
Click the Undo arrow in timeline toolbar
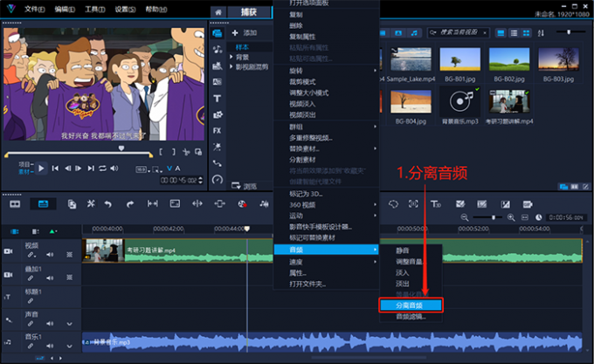click(x=107, y=203)
